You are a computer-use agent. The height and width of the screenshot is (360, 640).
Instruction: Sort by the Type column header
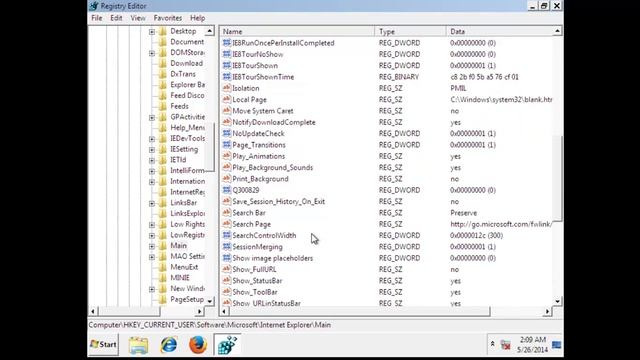point(410,31)
